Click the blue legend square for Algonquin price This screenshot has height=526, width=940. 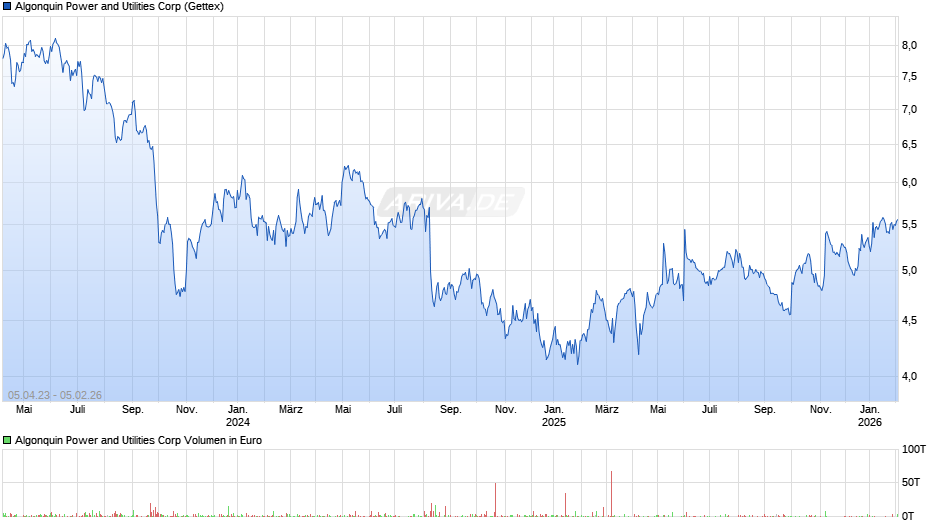point(7,7)
